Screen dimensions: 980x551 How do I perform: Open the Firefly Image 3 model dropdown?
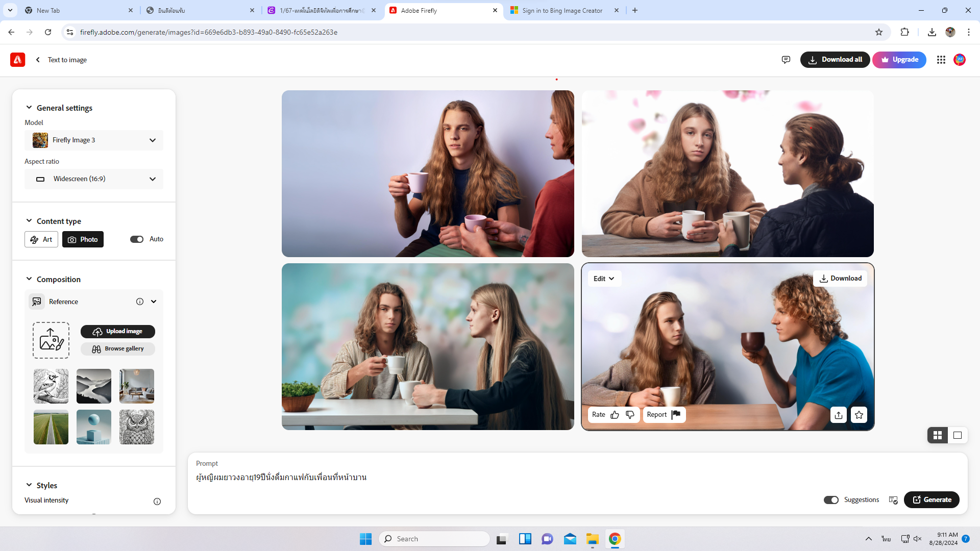[94, 140]
